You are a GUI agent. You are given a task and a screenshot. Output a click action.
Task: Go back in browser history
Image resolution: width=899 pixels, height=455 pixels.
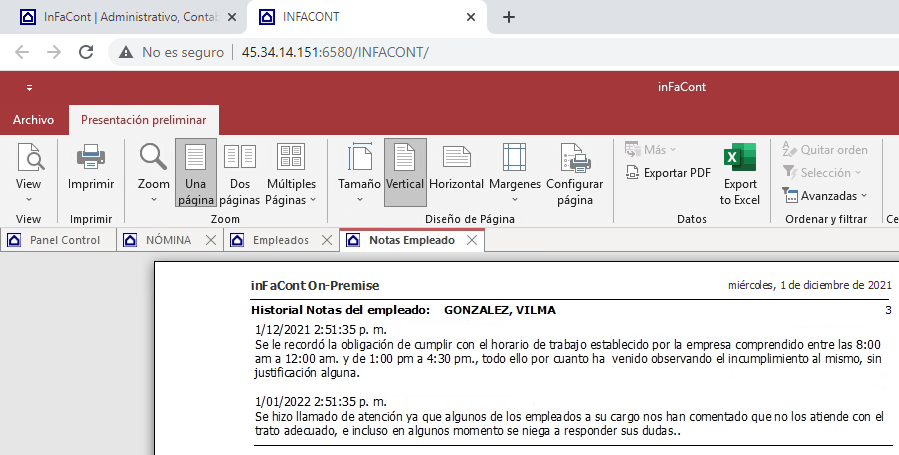point(22,52)
